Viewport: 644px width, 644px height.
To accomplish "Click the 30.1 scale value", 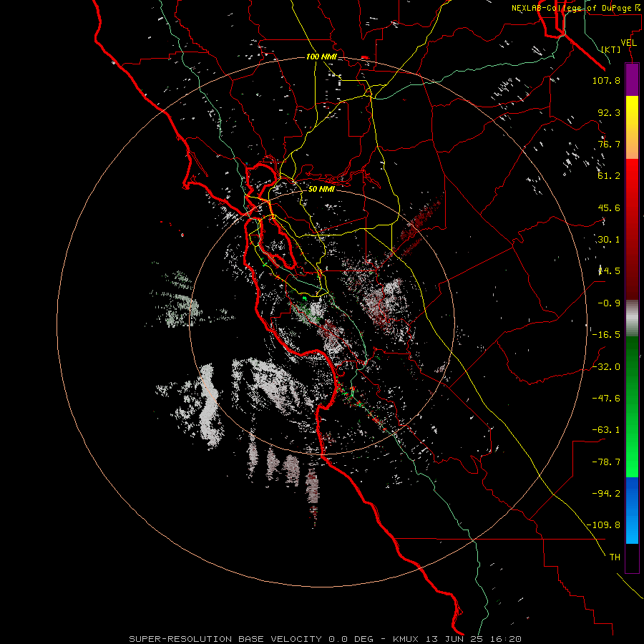I will 609,240.
